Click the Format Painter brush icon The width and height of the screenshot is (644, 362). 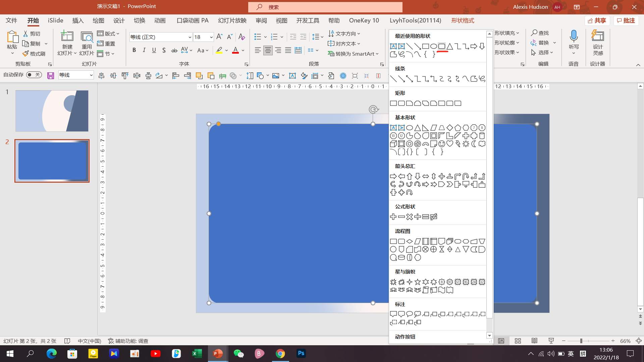tap(25, 54)
